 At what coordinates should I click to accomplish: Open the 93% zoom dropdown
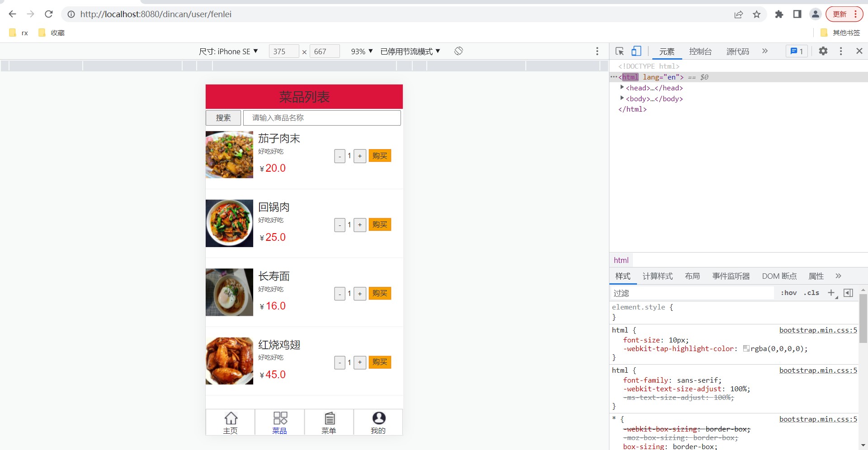[362, 52]
